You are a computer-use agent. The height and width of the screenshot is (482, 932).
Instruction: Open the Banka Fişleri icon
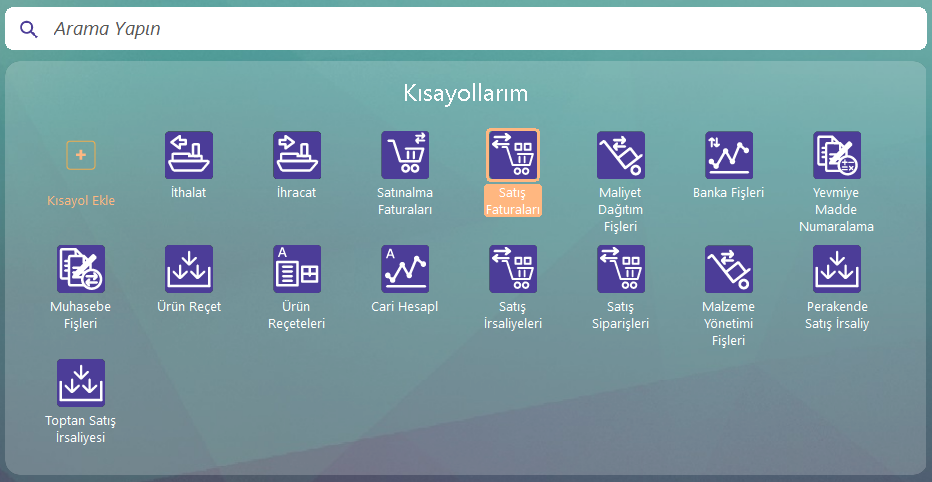tap(729, 155)
